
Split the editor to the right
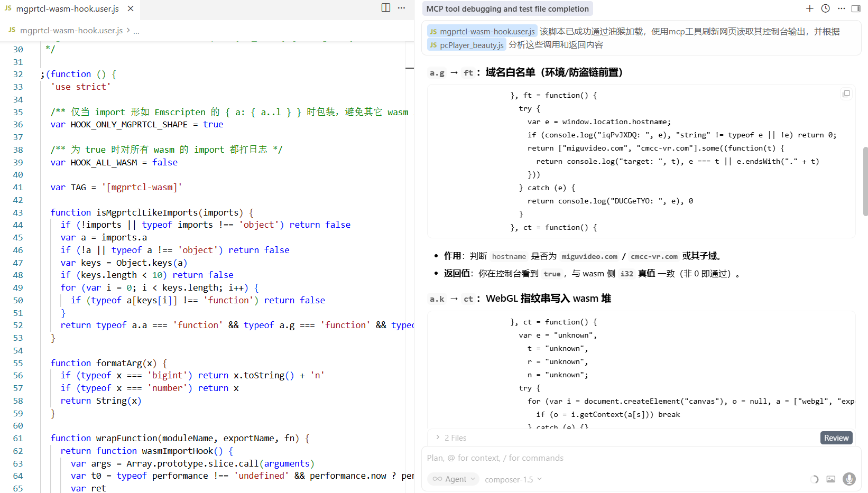pyautogui.click(x=386, y=8)
